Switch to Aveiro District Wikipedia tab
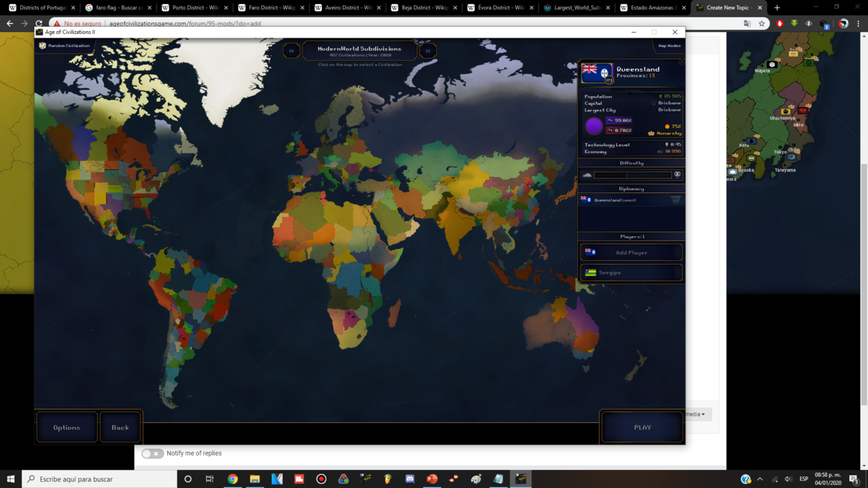The width and height of the screenshot is (868, 488). [x=349, y=7]
